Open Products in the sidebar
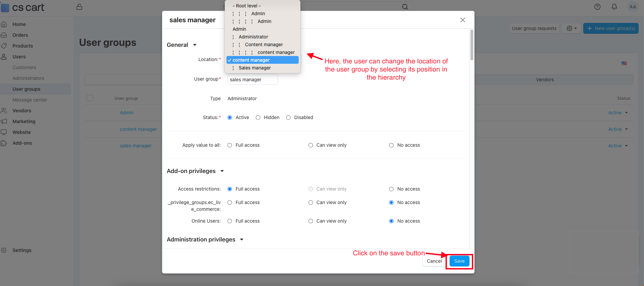This screenshot has height=286, width=644. 23,46
